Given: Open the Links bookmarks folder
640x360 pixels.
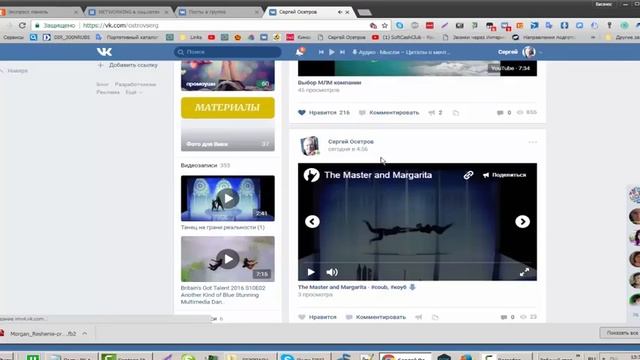Looking at the screenshot, I should [192, 37].
